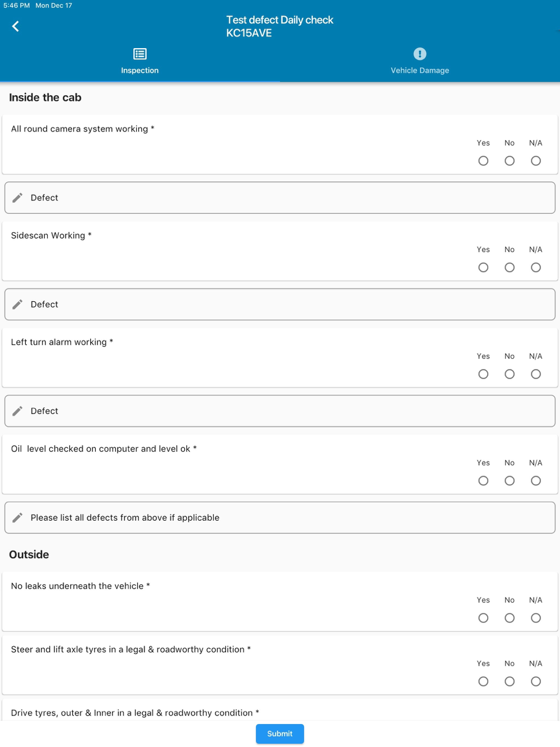This screenshot has height=747, width=560.
Task: Click the Inspection list icon
Action: pos(140,54)
